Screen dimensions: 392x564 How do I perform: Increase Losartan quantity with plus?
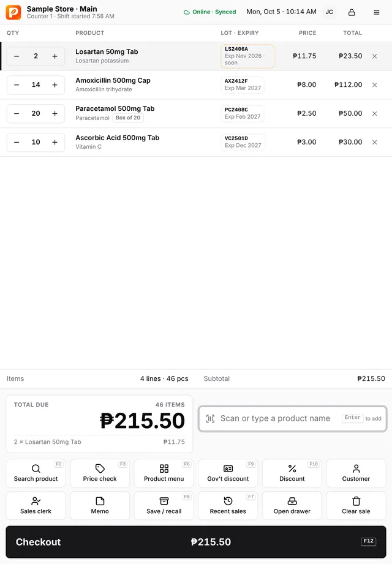(55, 56)
